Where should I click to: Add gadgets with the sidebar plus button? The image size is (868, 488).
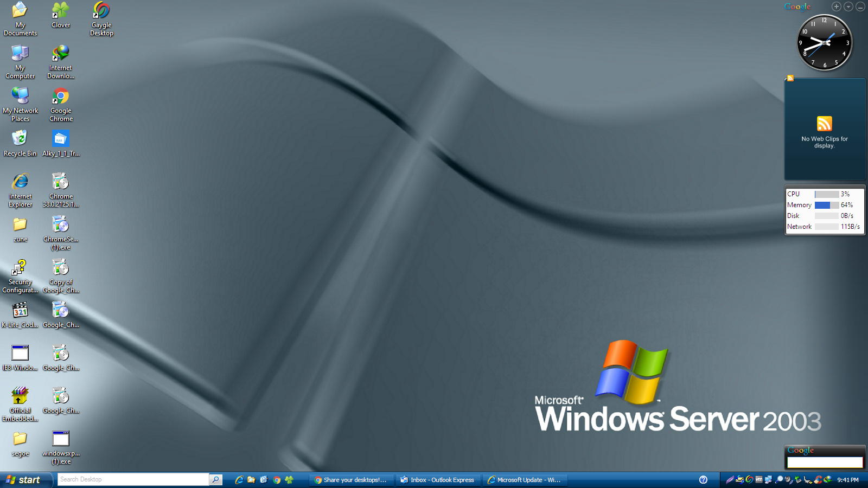(x=837, y=7)
